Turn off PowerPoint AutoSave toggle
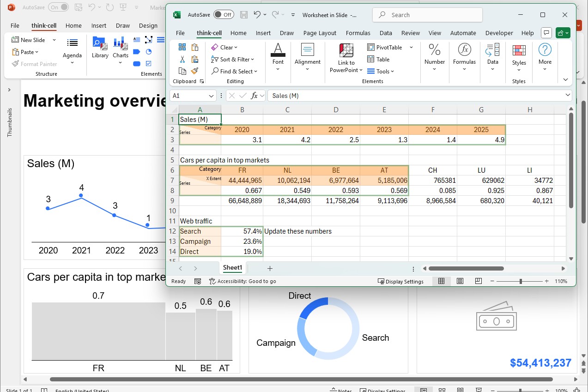Screen dimensions: 588x392 point(58,7)
